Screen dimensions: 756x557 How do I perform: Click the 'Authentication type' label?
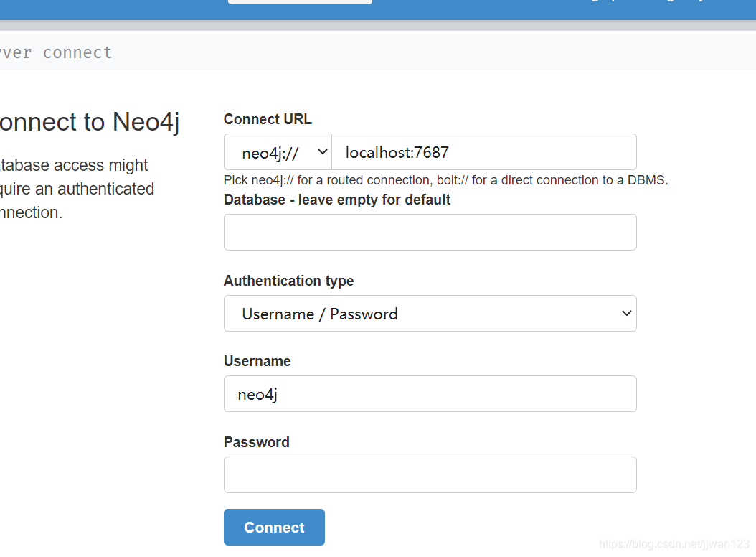pyautogui.click(x=288, y=281)
